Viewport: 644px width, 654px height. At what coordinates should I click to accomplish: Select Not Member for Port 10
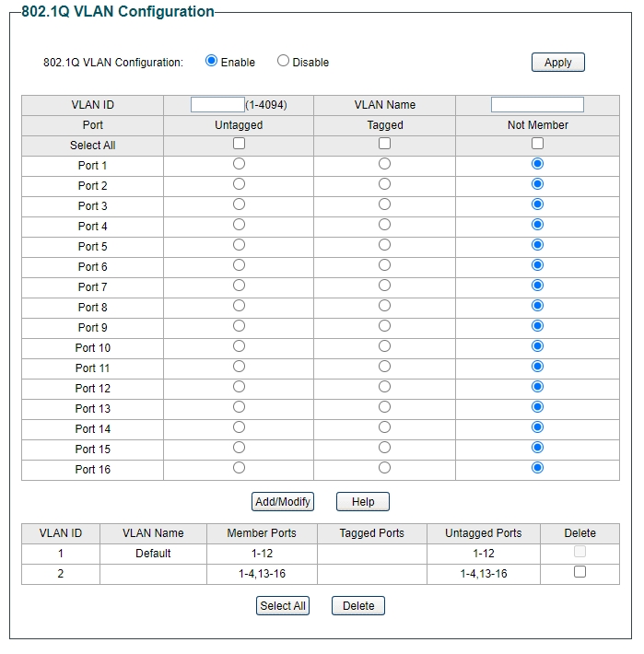pyautogui.click(x=537, y=346)
